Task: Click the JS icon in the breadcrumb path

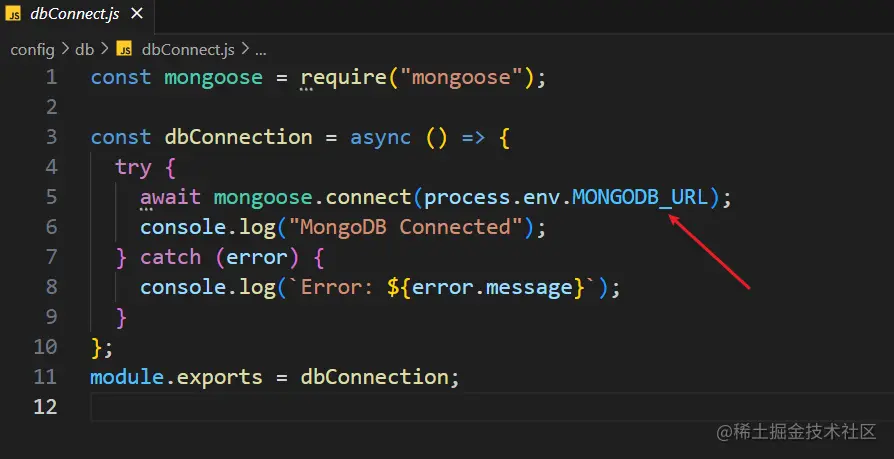Action: pos(124,50)
